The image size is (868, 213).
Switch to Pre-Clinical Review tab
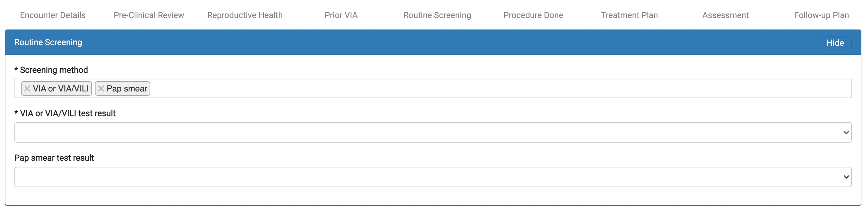[149, 15]
